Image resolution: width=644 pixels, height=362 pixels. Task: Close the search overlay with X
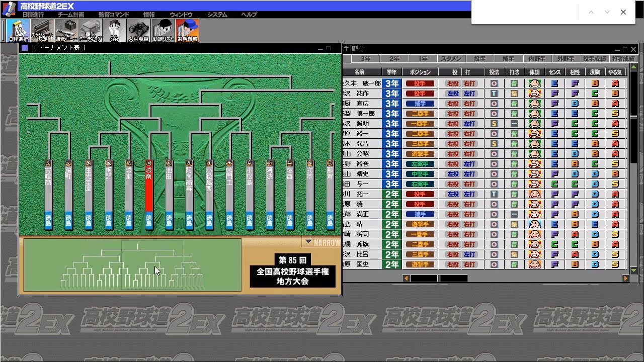pyautogui.click(x=623, y=12)
